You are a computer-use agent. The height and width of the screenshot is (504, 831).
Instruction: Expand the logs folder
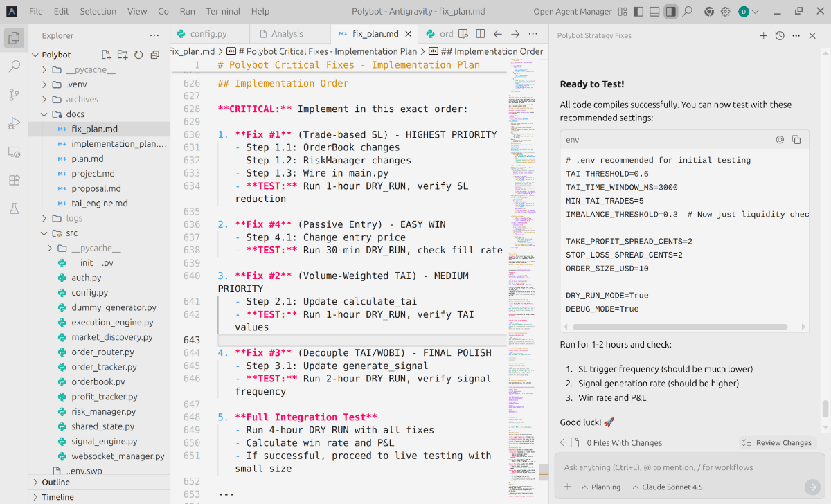[74, 218]
